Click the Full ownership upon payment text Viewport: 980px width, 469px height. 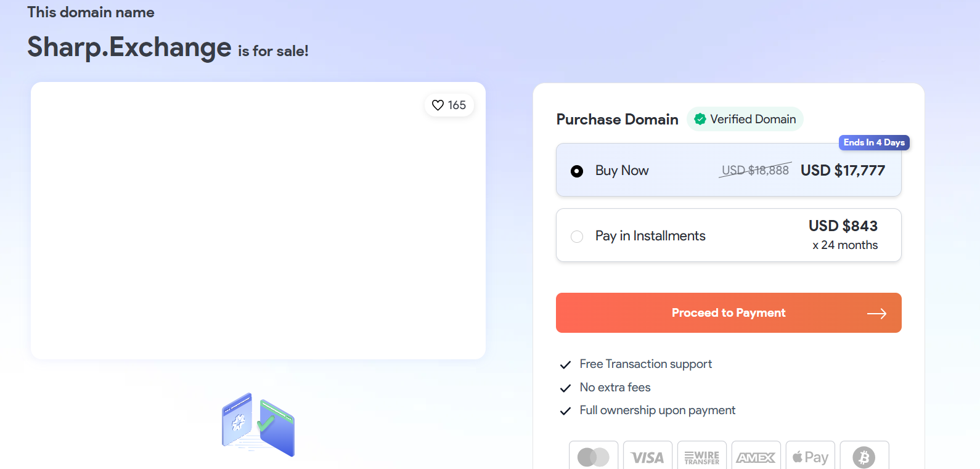point(657,410)
